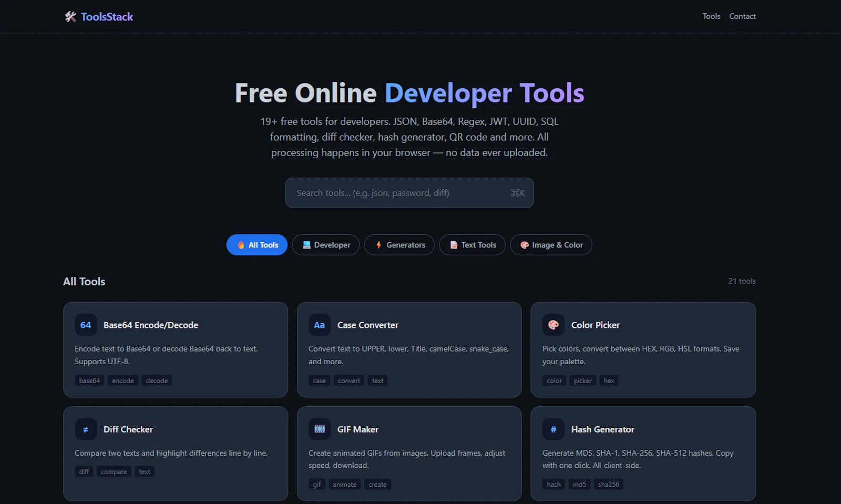
Task: Click the GIF Maker film icon
Action: click(320, 429)
